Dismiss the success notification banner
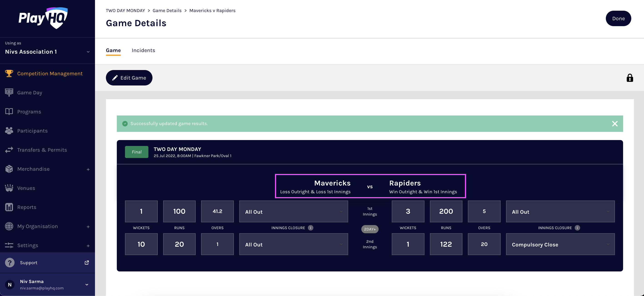644x296 pixels. point(614,124)
